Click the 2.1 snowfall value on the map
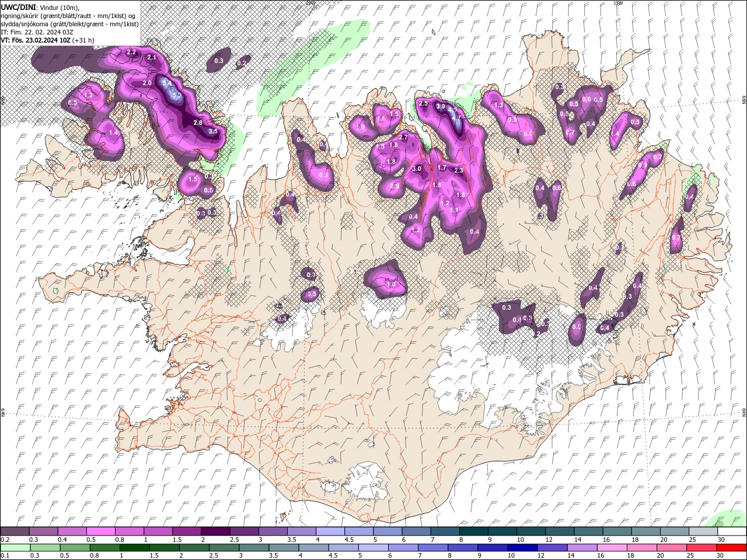747x560 pixels. click(152, 57)
